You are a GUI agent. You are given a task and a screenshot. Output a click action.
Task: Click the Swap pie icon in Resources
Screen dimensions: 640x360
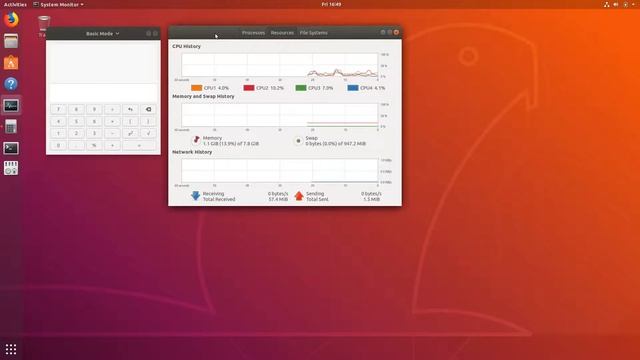coord(298,141)
